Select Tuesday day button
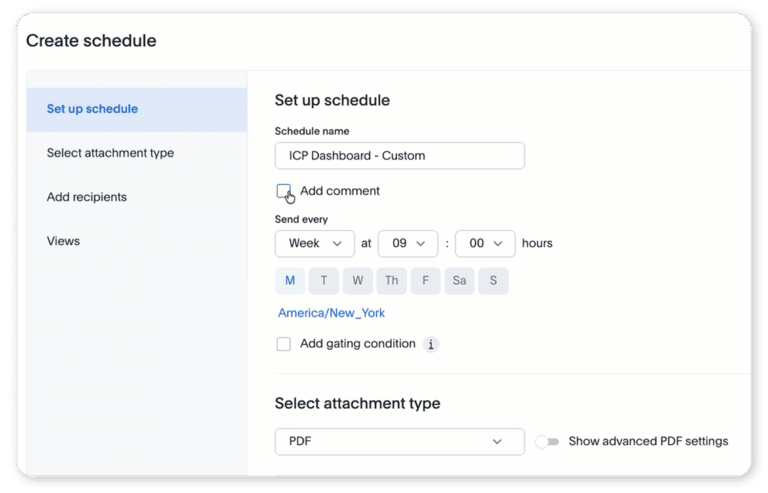Viewport: 768px width, 493px height. pyautogui.click(x=324, y=280)
